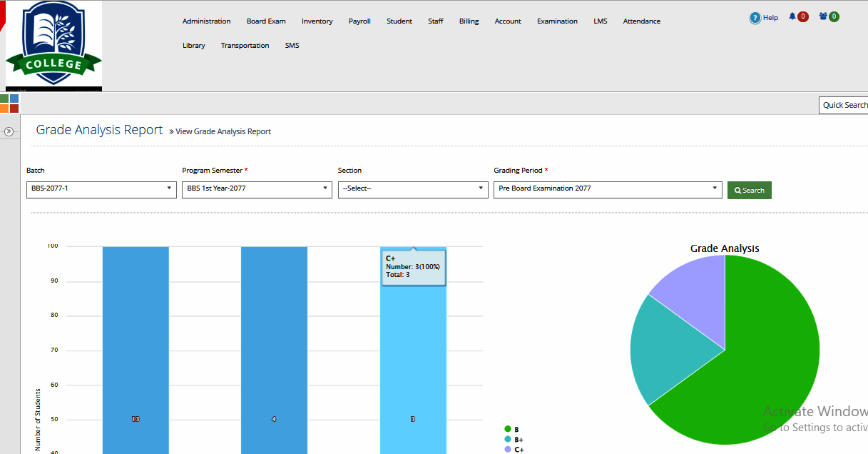Expand the Section dropdown
The width and height of the screenshot is (868, 454).
tap(412, 189)
